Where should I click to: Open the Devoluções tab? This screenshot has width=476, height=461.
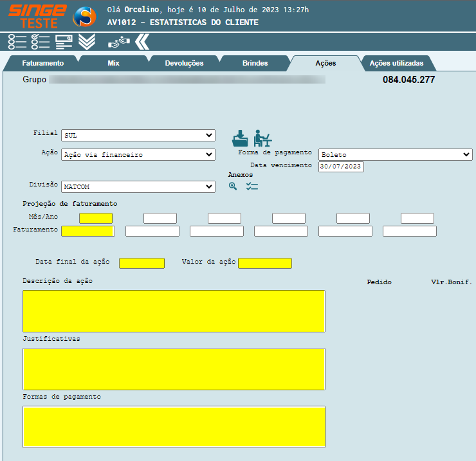click(x=184, y=64)
